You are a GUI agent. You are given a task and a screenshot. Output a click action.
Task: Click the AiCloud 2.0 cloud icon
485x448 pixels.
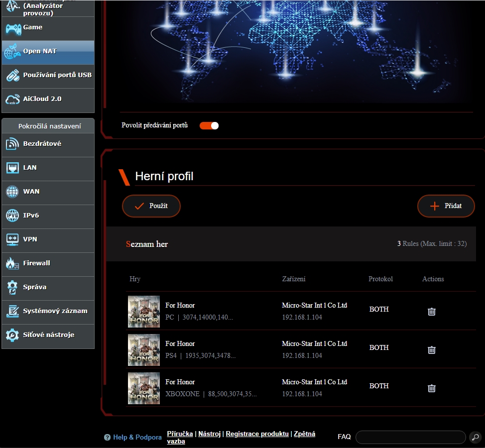(x=12, y=99)
